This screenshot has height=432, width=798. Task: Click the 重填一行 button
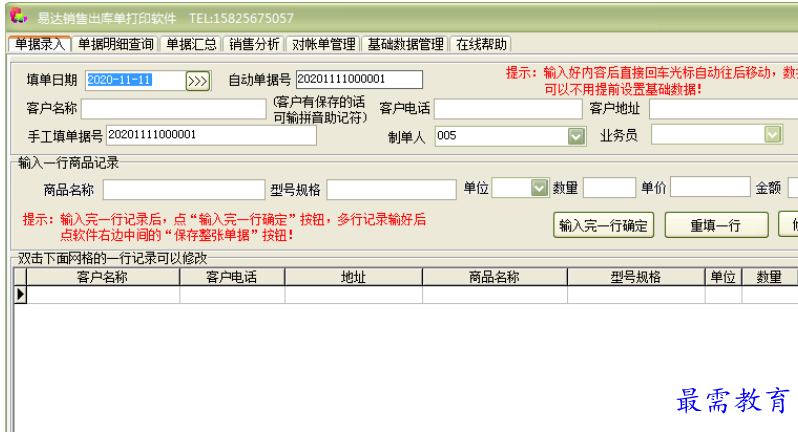[x=716, y=225]
